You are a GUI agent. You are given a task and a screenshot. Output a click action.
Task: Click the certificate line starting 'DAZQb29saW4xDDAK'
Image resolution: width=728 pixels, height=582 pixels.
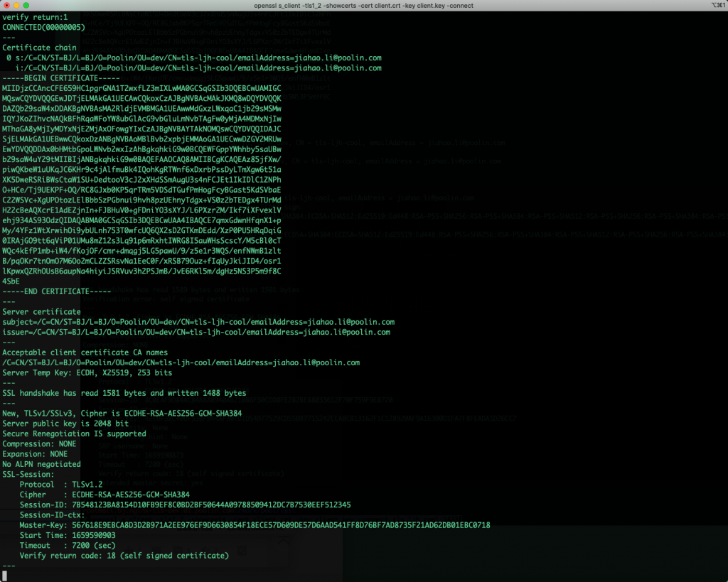tap(141, 109)
